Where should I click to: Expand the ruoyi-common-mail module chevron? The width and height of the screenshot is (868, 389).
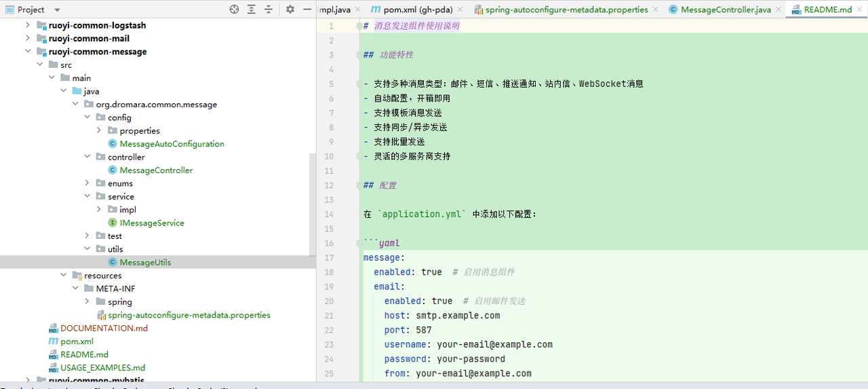pyautogui.click(x=28, y=39)
